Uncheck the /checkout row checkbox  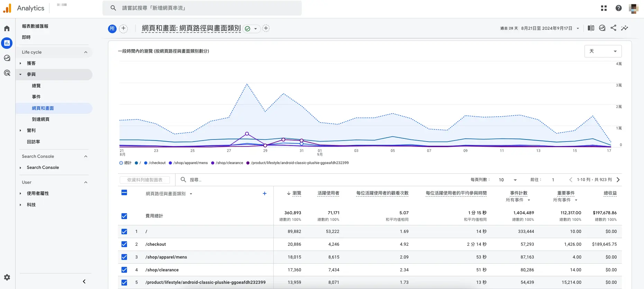pyautogui.click(x=124, y=244)
